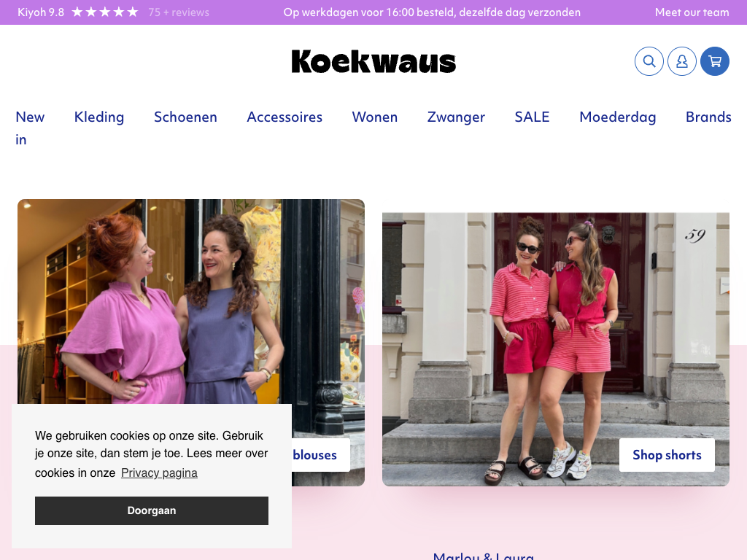Open the Schoenen menu
Viewport: 747px width, 560px height.
pos(185,117)
